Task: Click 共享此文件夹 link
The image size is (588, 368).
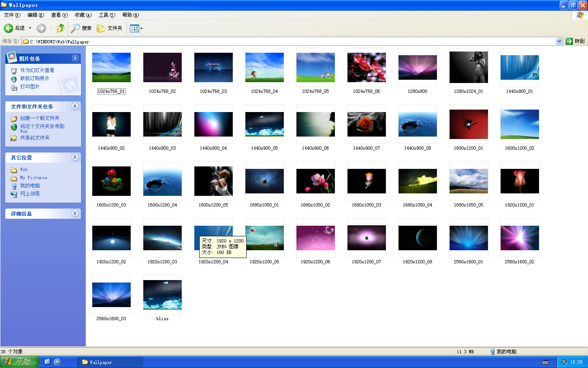Action: [35, 138]
